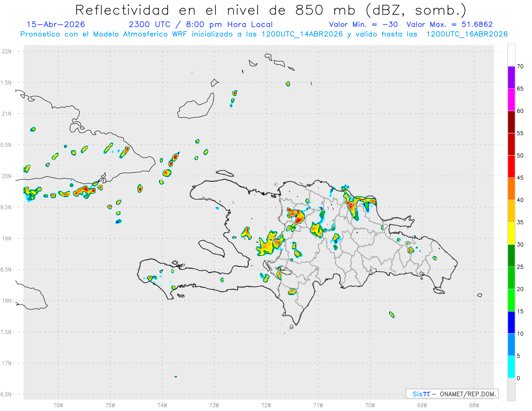Click the cyan 0-5 dBZ color band

(x=511, y=367)
